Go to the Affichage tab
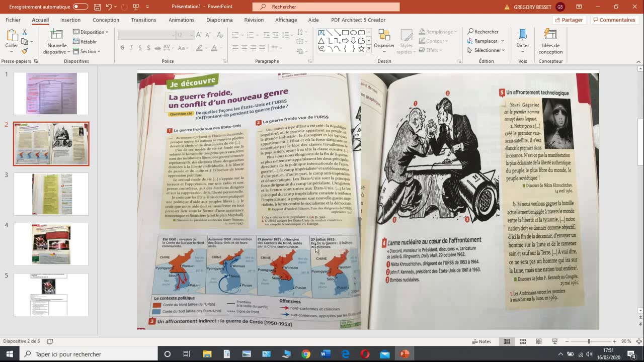The height and width of the screenshot is (362, 644). click(x=286, y=20)
